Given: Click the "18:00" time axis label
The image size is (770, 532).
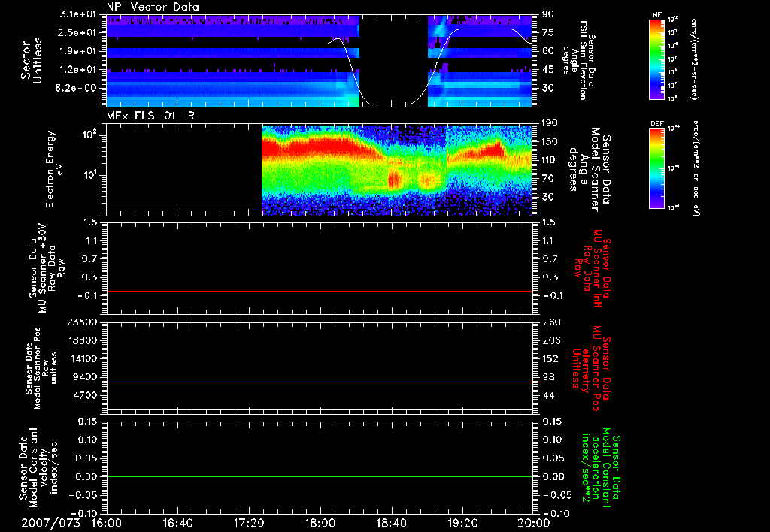Looking at the screenshot, I should pos(320,523).
